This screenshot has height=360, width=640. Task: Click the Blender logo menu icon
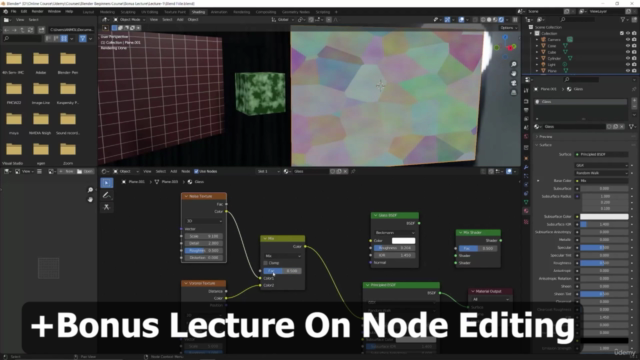click(x=5, y=11)
